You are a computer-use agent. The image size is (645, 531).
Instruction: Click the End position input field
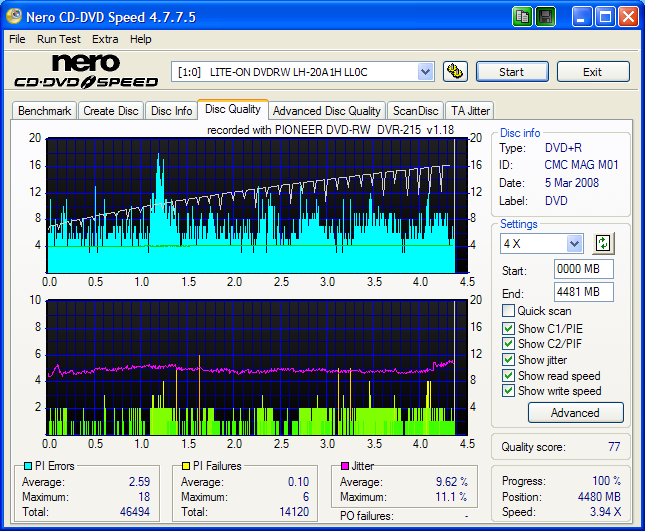tap(583, 292)
